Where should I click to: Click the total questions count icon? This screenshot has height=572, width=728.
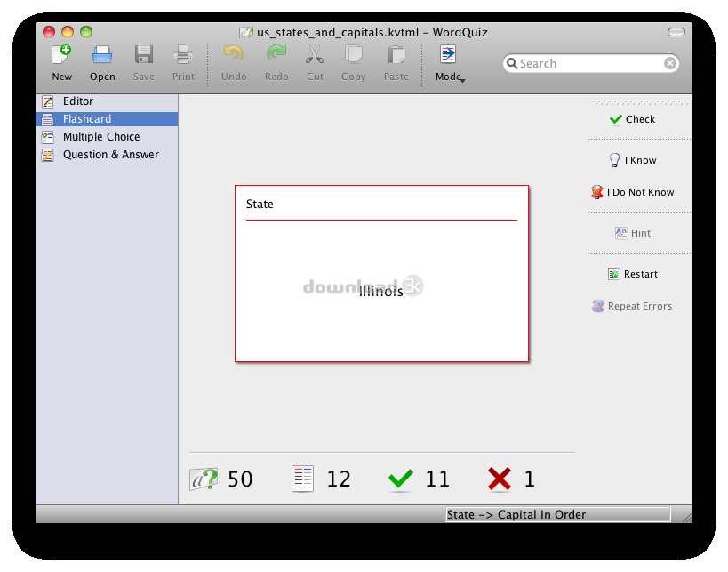204,479
